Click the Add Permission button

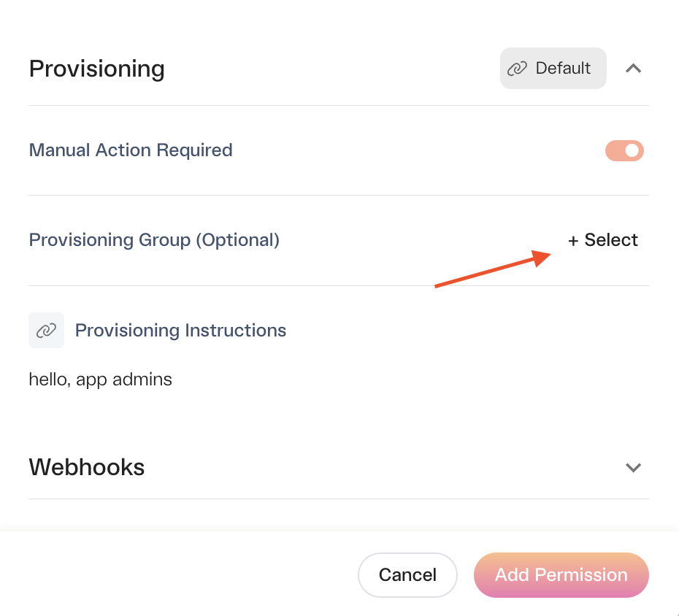(561, 575)
